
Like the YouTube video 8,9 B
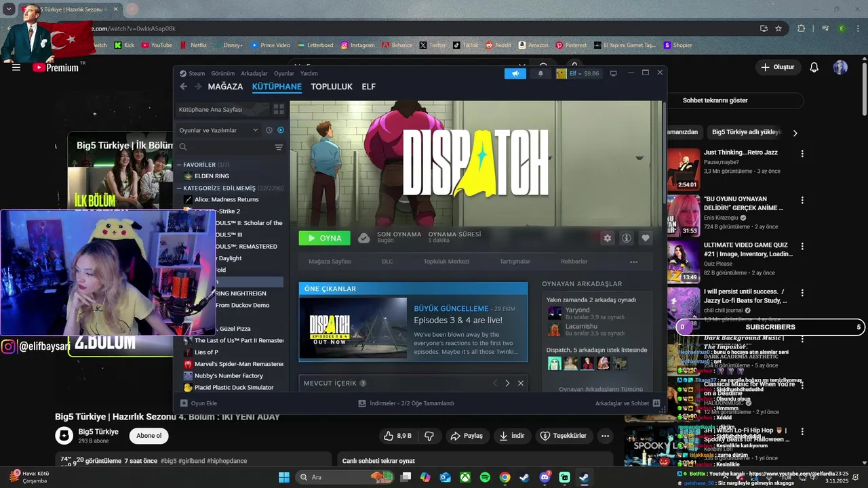pos(398,436)
